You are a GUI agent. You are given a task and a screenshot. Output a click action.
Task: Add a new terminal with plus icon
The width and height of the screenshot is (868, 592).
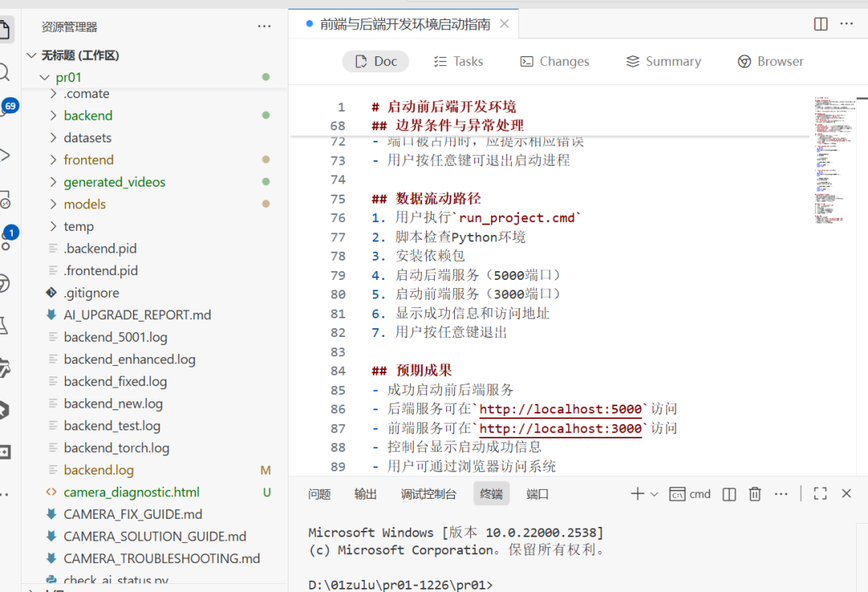(x=637, y=493)
